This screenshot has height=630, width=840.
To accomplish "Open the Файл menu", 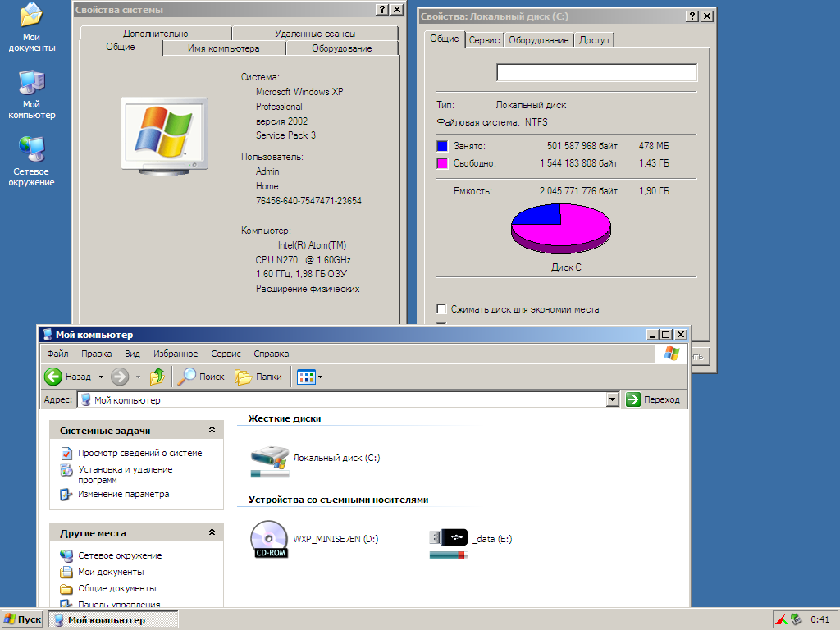I will coord(57,354).
